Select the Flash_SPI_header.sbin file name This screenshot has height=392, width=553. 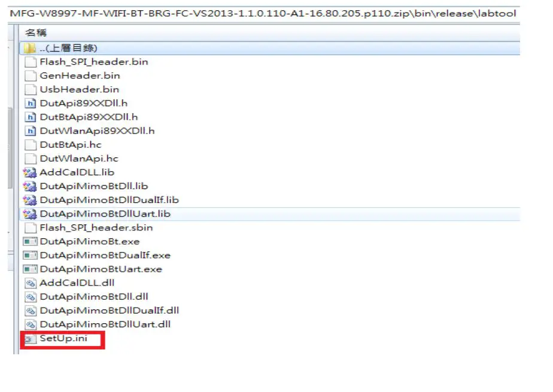click(x=96, y=228)
